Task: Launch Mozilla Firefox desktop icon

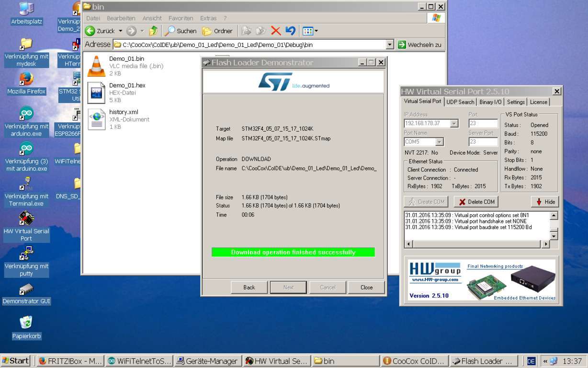Action: coord(26,79)
